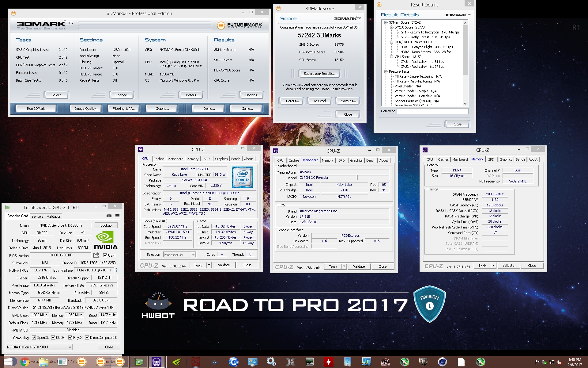Open the gear settings taskbar icon
The image size is (588, 368).
[x=271, y=362]
